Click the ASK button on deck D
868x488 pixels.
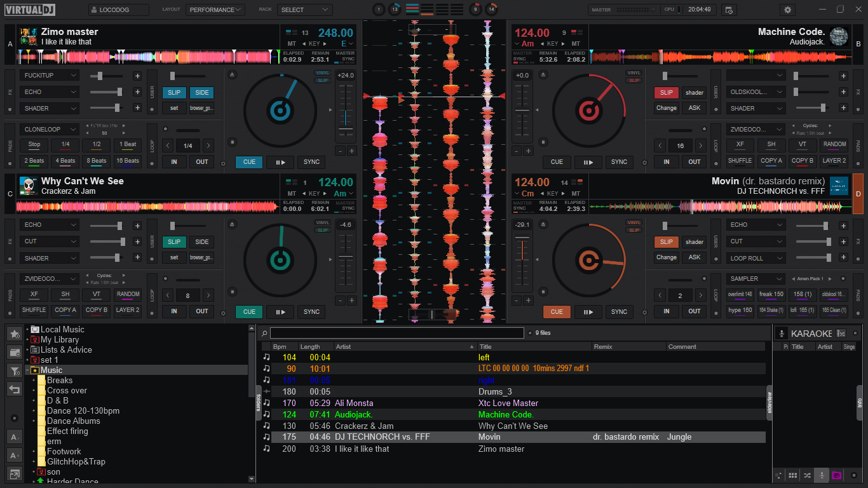click(x=695, y=257)
